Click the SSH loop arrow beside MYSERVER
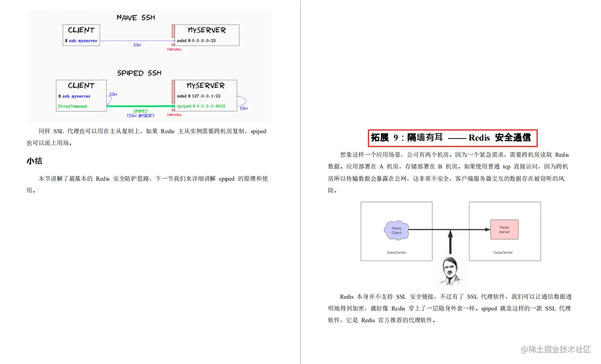 pos(242,101)
